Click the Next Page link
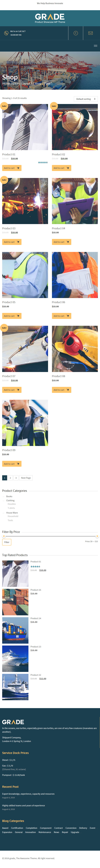 [x=26, y=478]
